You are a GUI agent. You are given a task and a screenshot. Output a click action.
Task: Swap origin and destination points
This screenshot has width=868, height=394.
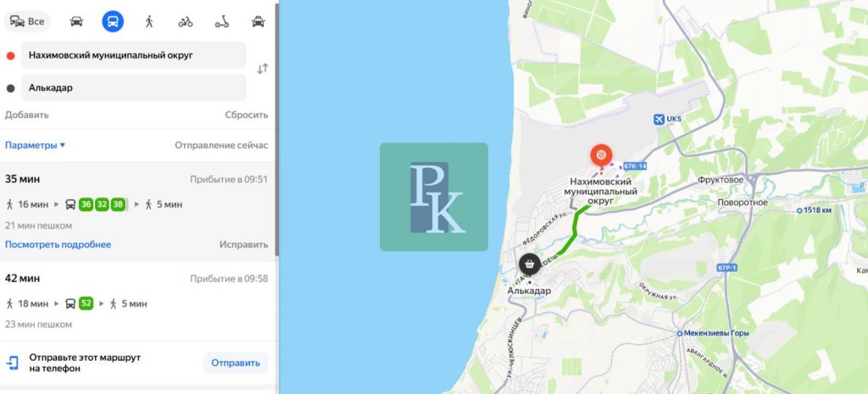point(263,69)
